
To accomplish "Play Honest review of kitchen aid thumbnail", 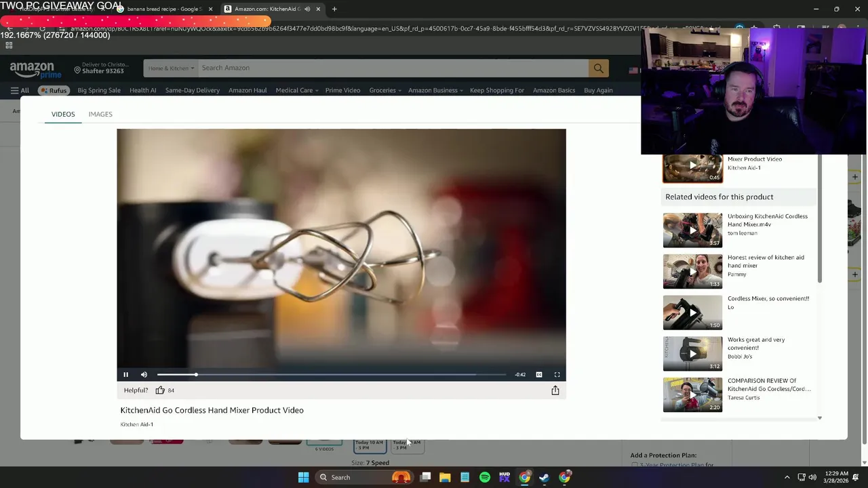I will tap(692, 271).
